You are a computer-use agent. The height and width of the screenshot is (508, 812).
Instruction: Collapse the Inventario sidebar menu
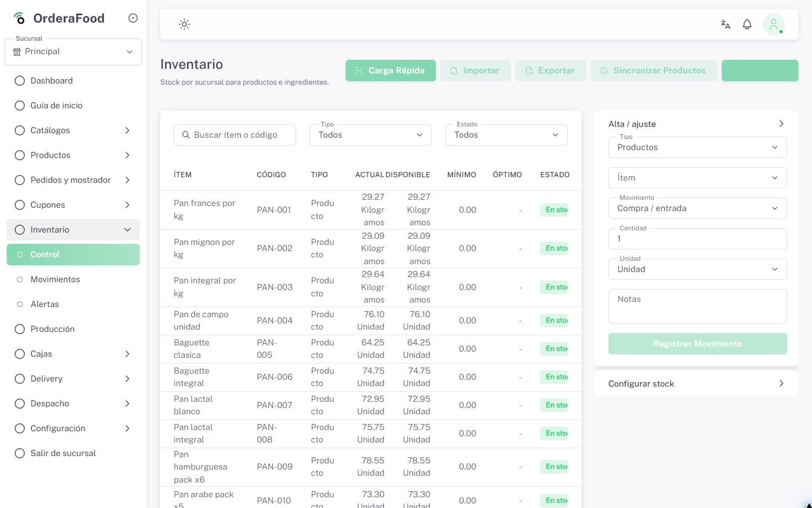[x=73, y=230]
